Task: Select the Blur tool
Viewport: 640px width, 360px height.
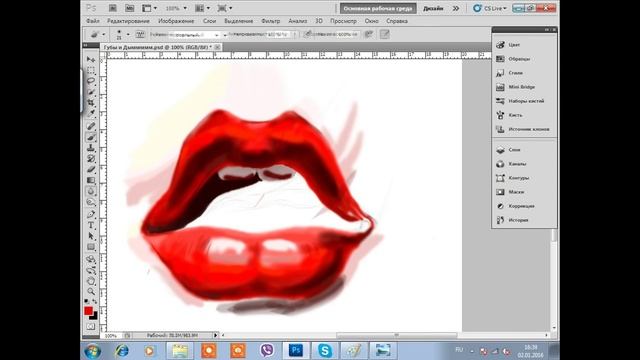Action: 91,191
